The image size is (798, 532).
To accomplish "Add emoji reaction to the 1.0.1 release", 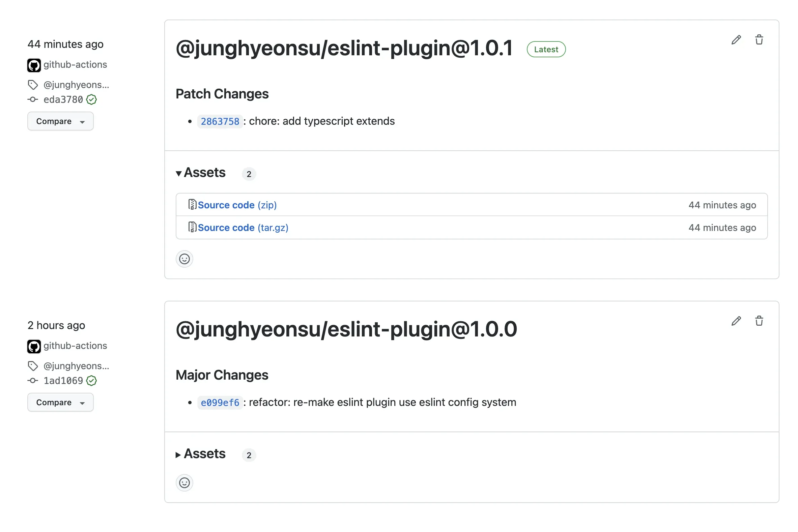I will tap(184, 259).
